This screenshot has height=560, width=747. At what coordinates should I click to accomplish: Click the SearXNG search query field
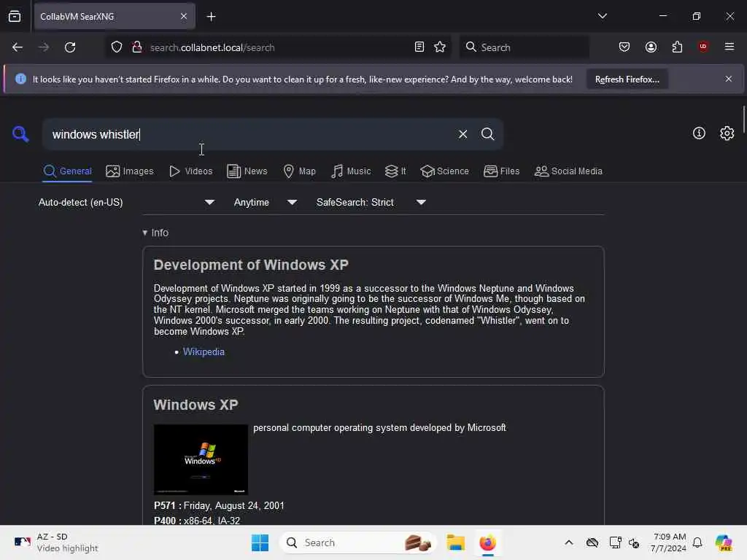pyautogui.click(x=250, y=134)
